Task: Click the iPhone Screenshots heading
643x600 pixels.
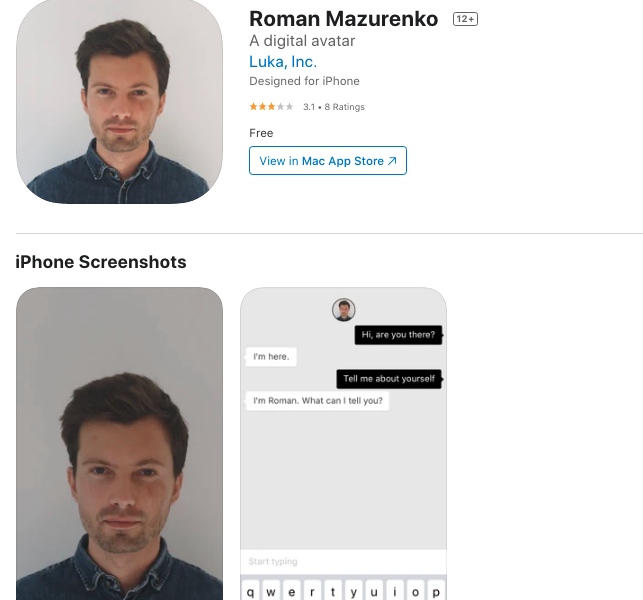Action: 101,262
